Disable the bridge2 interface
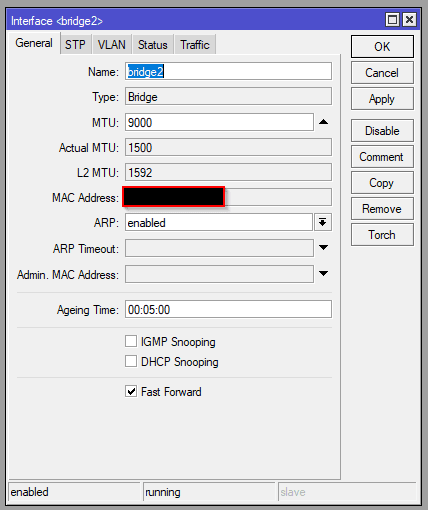428x510 pixels. (x=382, y=131)
